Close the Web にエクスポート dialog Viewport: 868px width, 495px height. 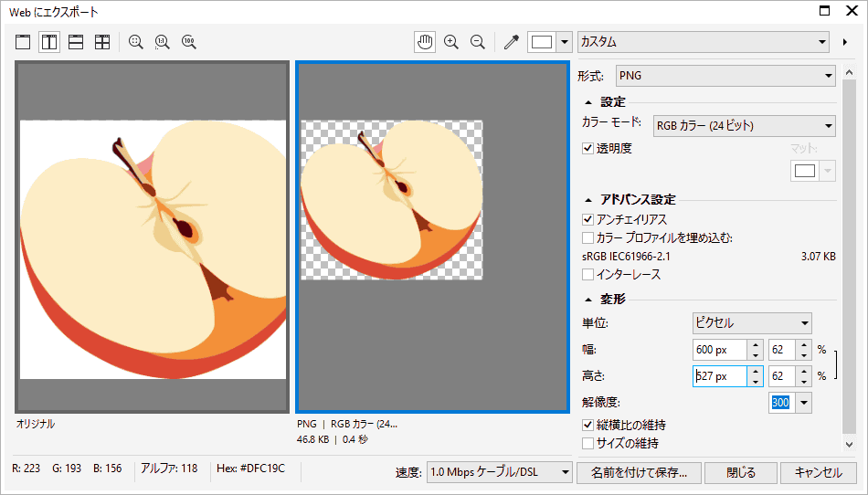pos(852,11)
